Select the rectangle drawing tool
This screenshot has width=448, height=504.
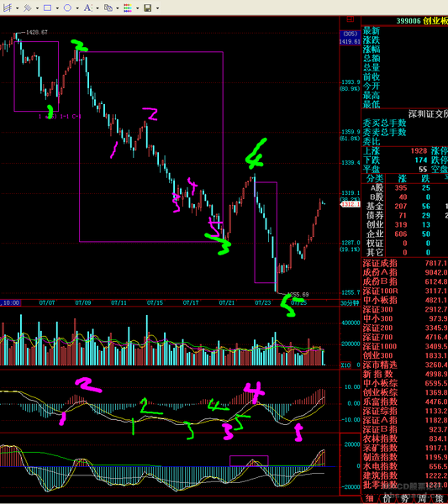48,8
